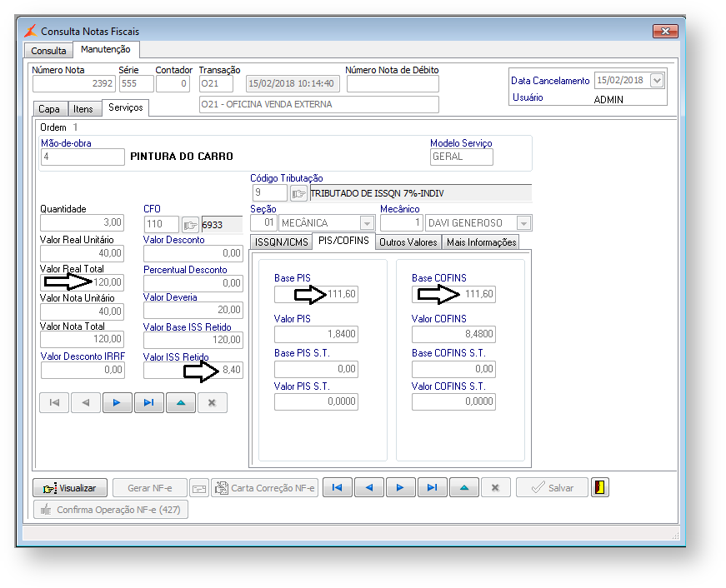Screen dimensions: 726x588
Task: Click the CFO lookup hand icon
Action: (x=191, y=224)
